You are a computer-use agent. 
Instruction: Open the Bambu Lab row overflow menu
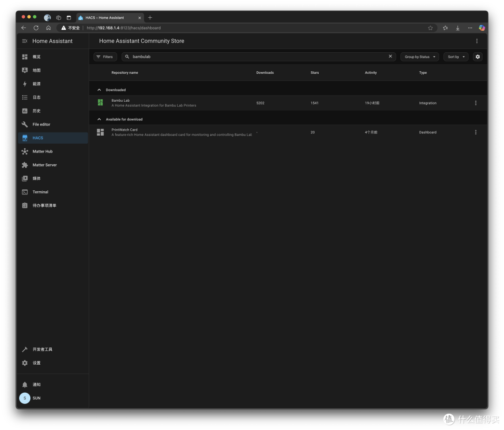(x=476, y=103)
